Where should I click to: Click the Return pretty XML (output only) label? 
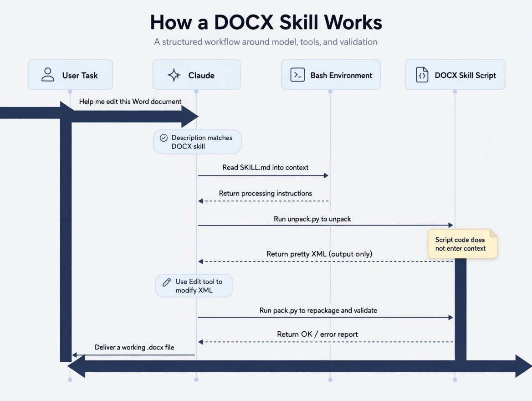click(319, 254)
